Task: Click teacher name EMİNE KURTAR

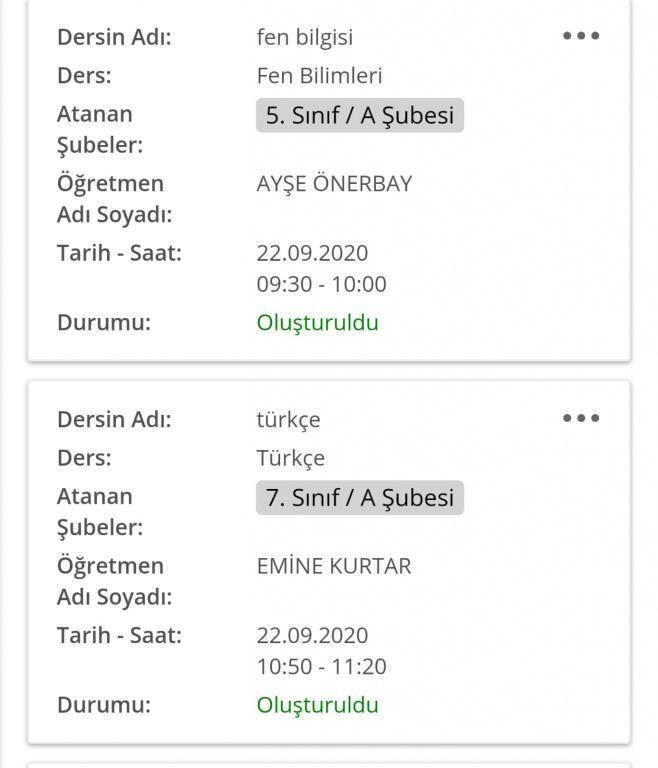Action: tap(333, 565)
